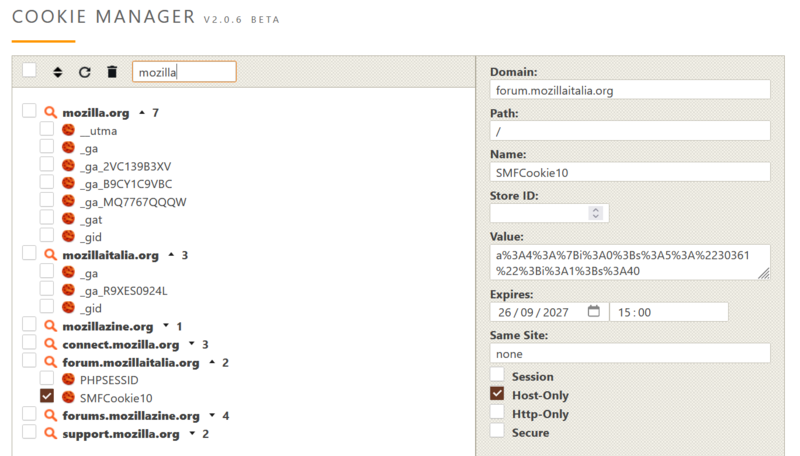
Task: Collapse the forum.mozillaitalia.org group arrow
Action: pyautogui.click(x=212, y=362)
